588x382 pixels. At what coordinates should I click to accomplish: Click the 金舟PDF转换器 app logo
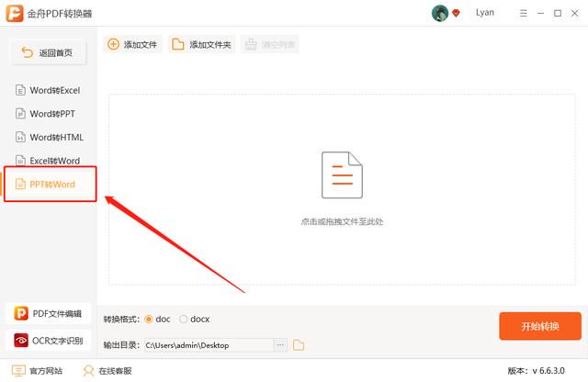tap(15, 14)
